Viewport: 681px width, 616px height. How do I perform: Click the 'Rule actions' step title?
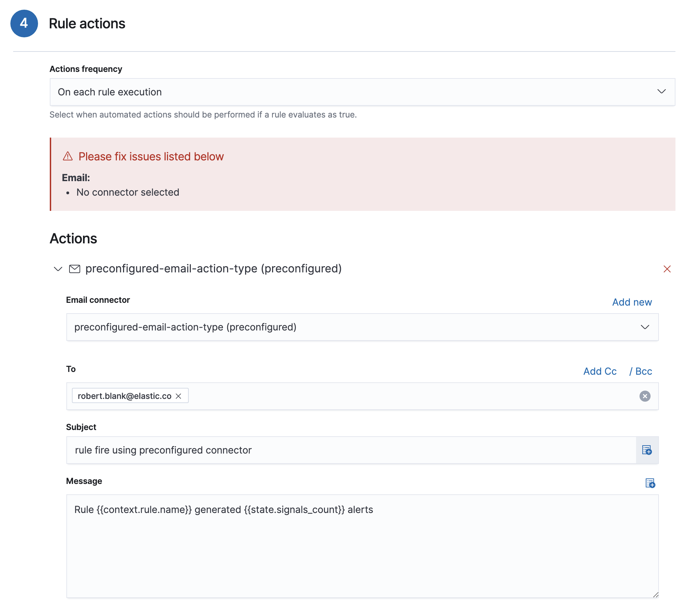pyautogui.click(x=87, y=24)
